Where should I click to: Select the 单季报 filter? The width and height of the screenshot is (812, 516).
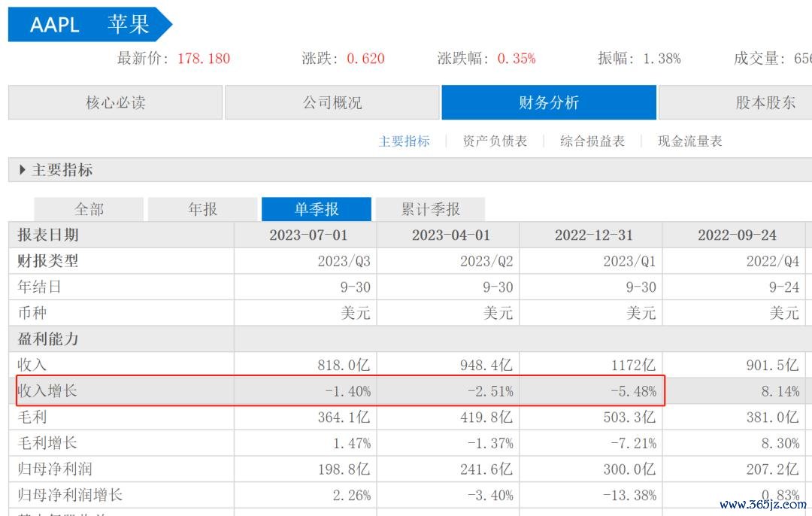click(317, 209)
